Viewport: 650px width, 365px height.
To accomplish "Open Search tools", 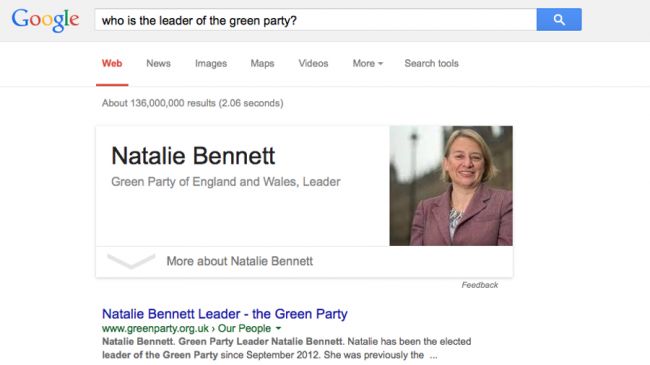I will [432, 63].
